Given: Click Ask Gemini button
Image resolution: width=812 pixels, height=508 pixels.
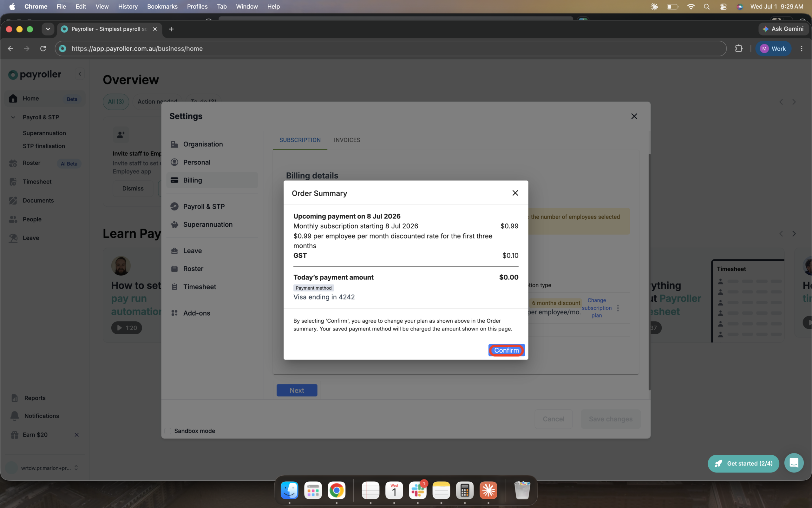Looking at the screenshot, I should tap(783, 29).
